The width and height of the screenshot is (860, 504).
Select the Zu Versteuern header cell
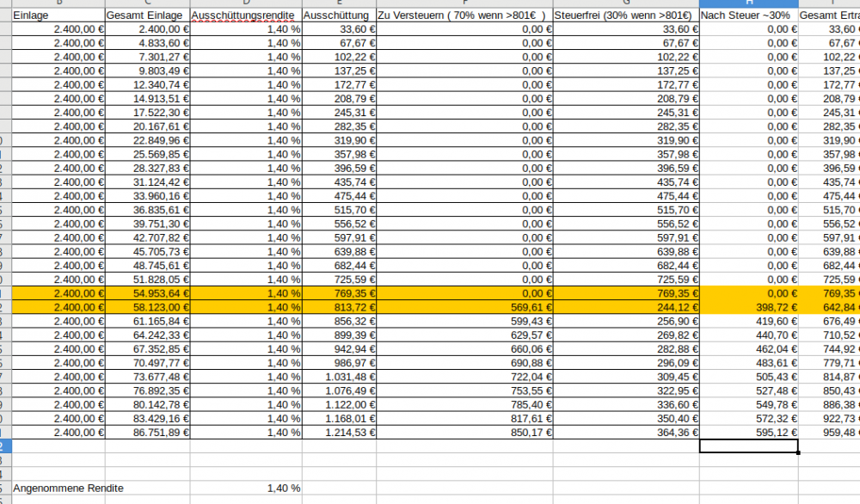point(464,15)
